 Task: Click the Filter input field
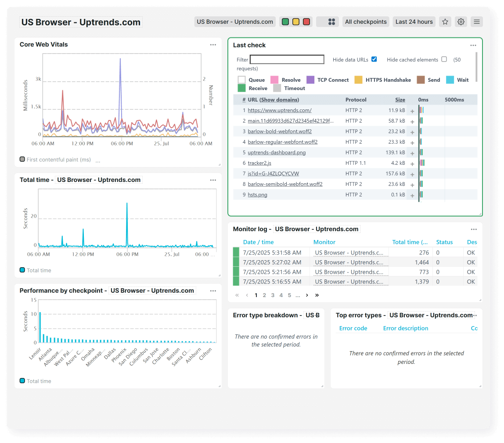(x=287, y=59)
